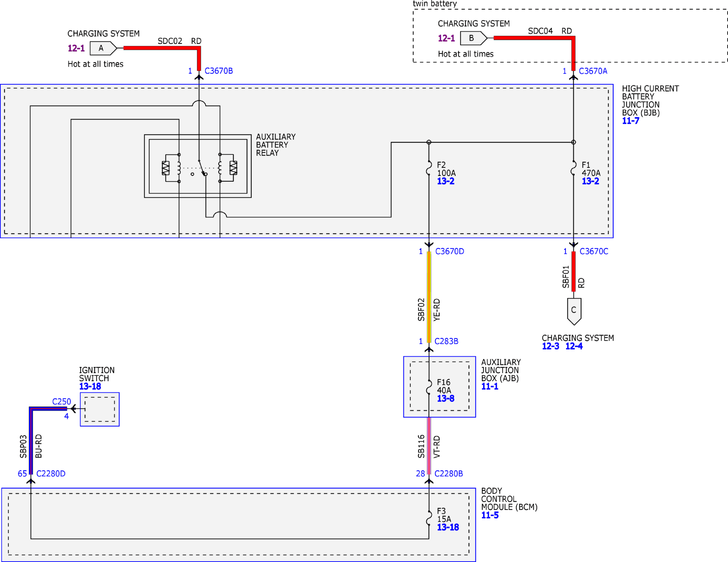
Task: Click the BODY CONTROL MODULE (BCM) label
Action: point(509,499)
